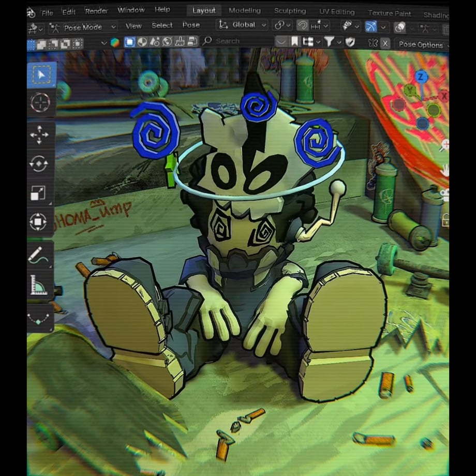Viewport: 476px width, 476px height.
Task: Expand the overlays options arrow
Action: point(412,28)
